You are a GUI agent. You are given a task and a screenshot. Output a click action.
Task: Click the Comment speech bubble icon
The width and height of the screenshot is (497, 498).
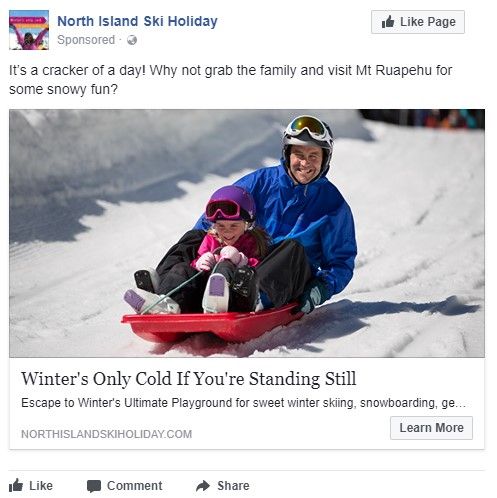pyautogui.click(x=94, y=486)
